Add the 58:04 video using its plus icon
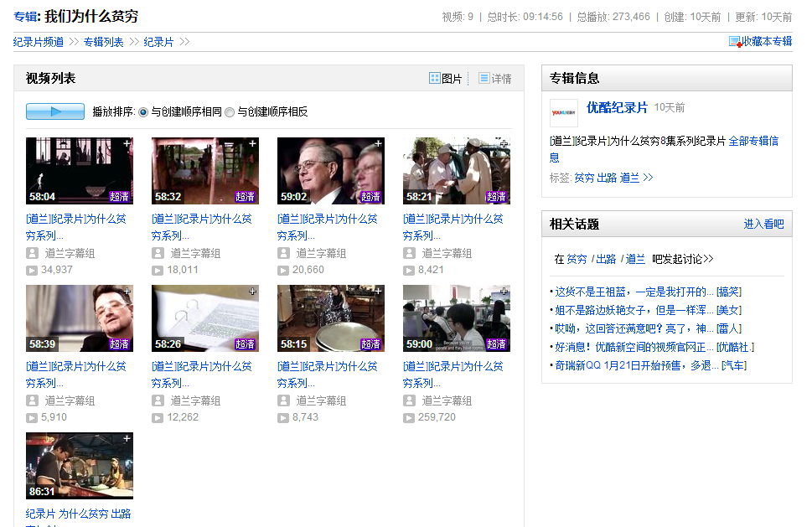Screen dimensions: 812x527 point(127,144)
